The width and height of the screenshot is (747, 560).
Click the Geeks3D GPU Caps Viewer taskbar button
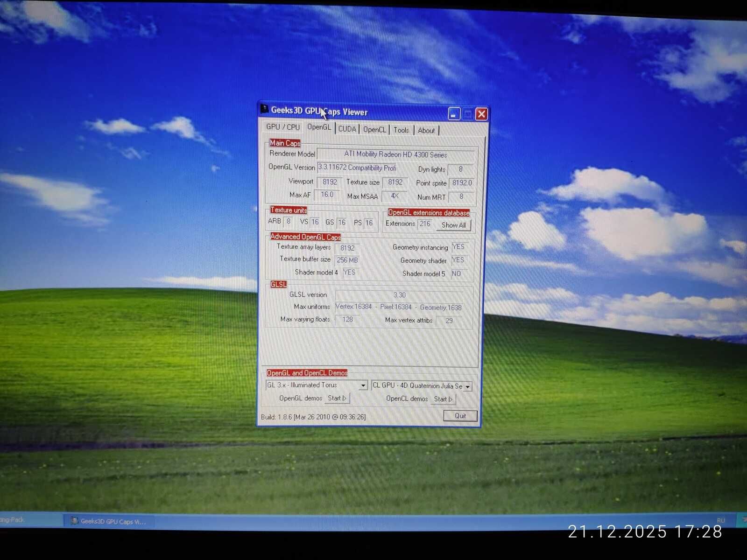(x=108, y=521)
